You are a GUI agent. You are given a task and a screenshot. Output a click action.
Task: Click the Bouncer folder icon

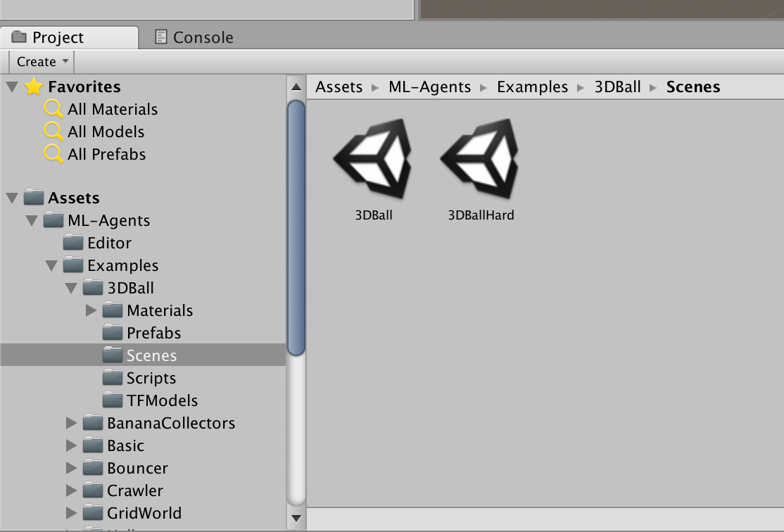pyautogui.click(x=92, y=467)
